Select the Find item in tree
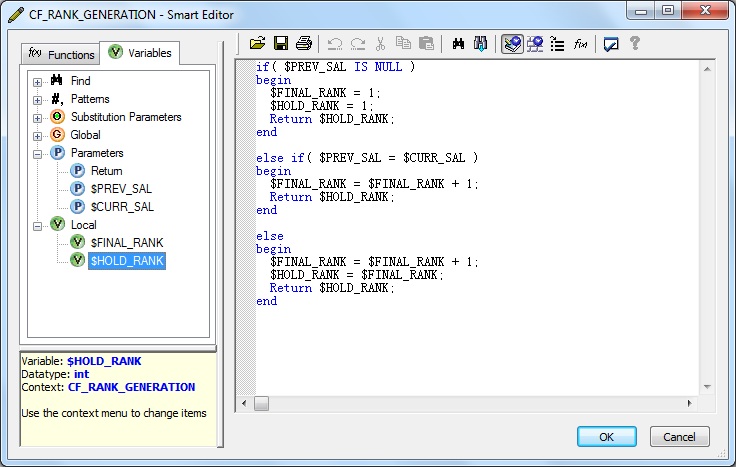Viewport: 736px width, 467px height. pyautogui.click(x=80, y=81)
